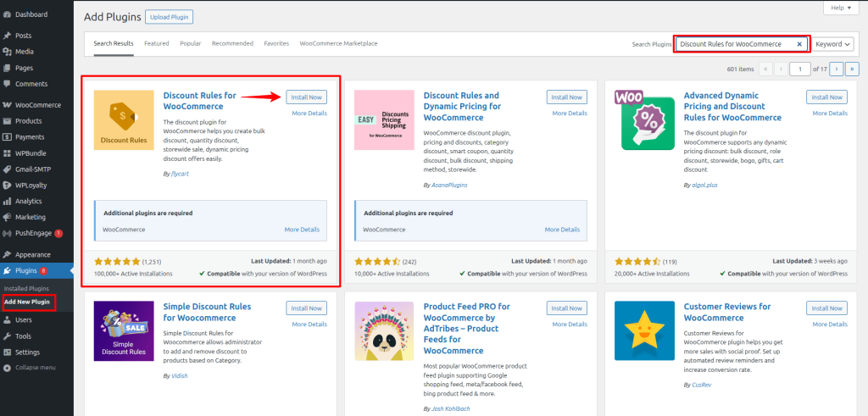Click the Upload Plugin button

(169, 17)
